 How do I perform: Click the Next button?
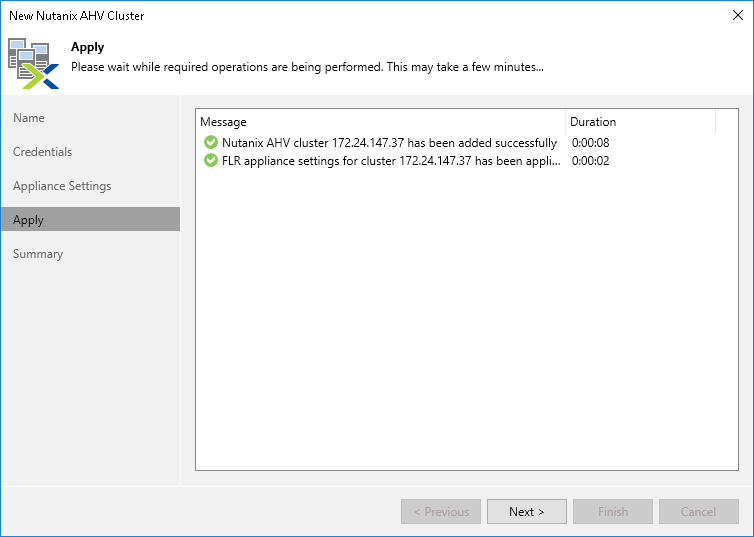pyautogui.click(x=527, y=512)
